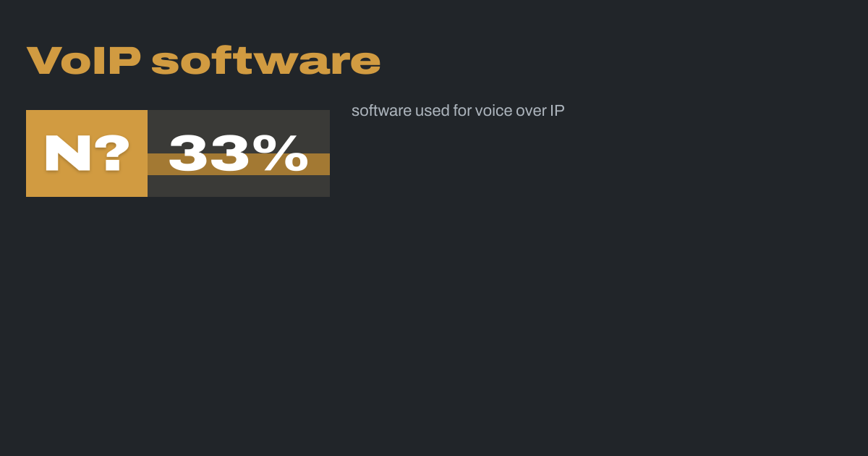Click the "VoIP software" page title
Viewport: 868px width, 456px height.
203,61
